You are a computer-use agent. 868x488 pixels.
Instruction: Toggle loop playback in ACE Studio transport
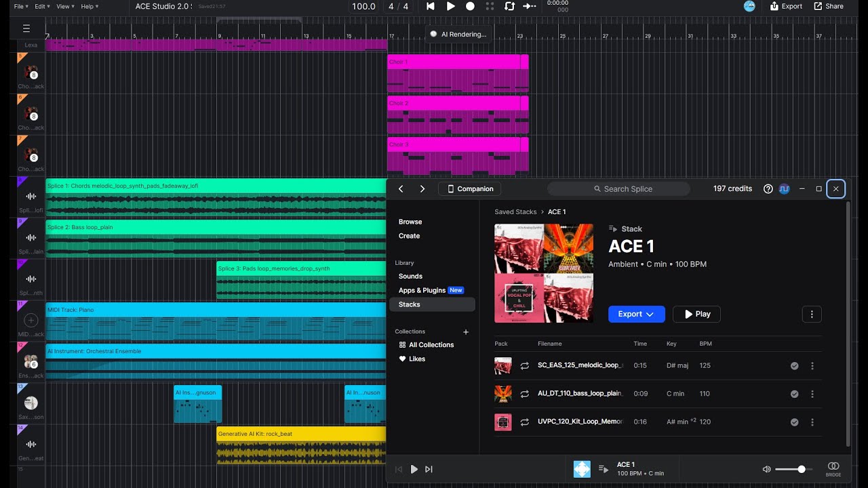tap(509, 6)
